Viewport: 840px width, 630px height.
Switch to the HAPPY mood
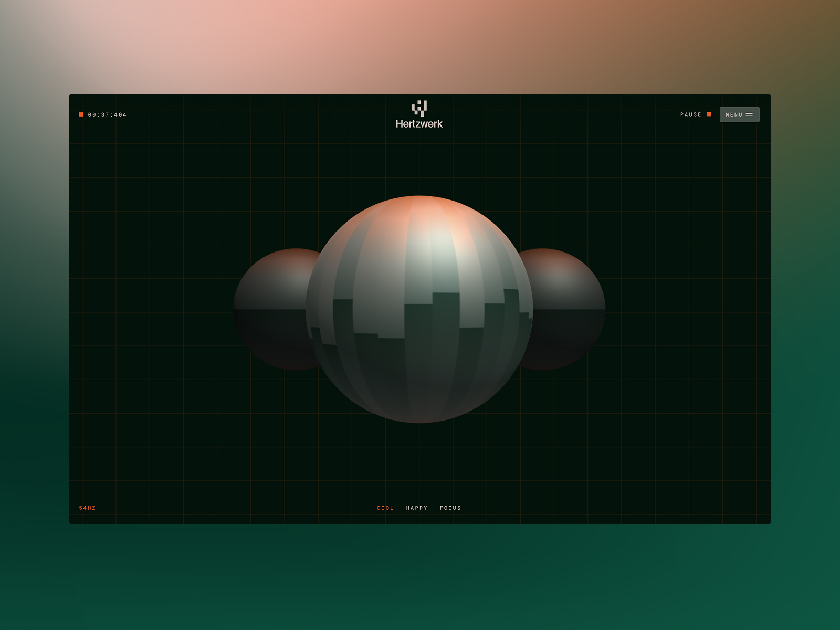coord(417,508)
